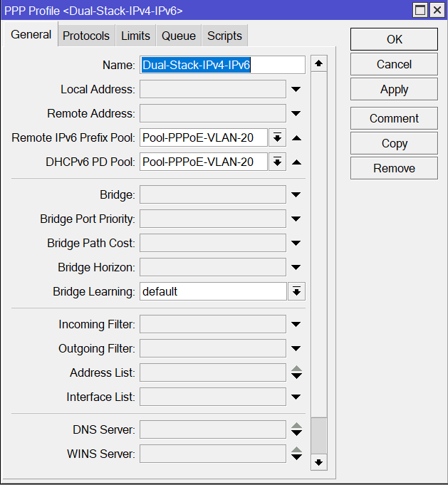Open Remote IPv6 Prefix Pool dropdown list

(278, 138)
